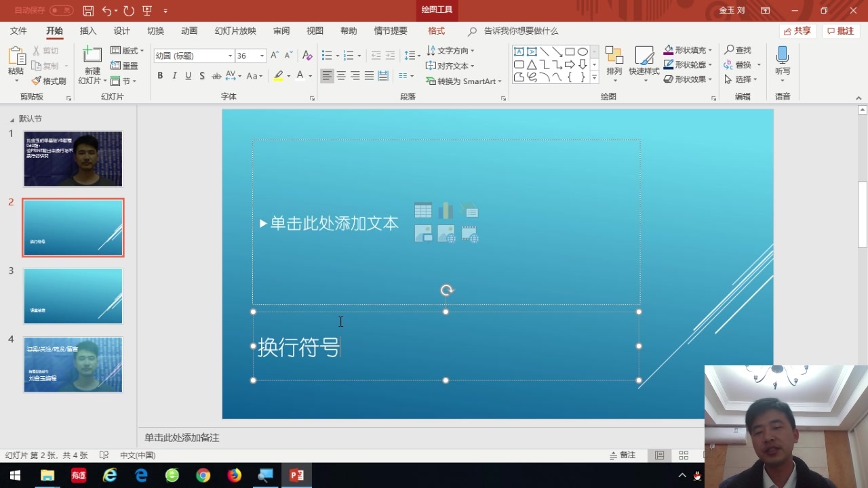
Task: Click the insert table icon in placeholder
Action: 423,210
